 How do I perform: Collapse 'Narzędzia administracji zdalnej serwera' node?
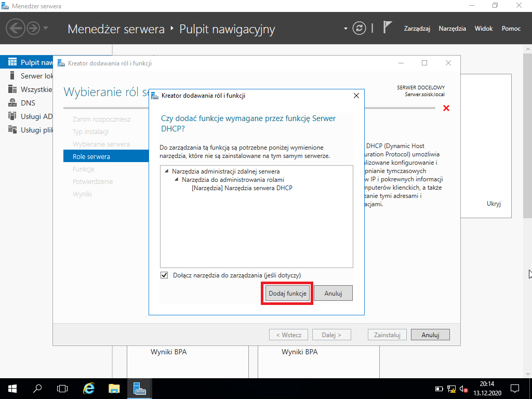point(166,171)
